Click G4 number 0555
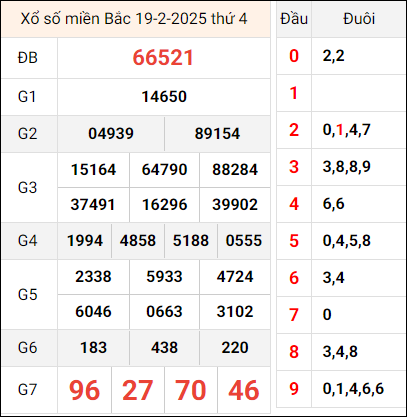 [x=244, y=241]
